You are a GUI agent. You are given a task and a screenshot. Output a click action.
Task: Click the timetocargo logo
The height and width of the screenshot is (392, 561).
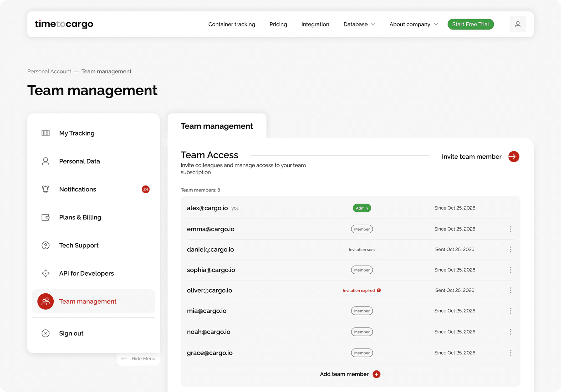click(x=64, y=24)
